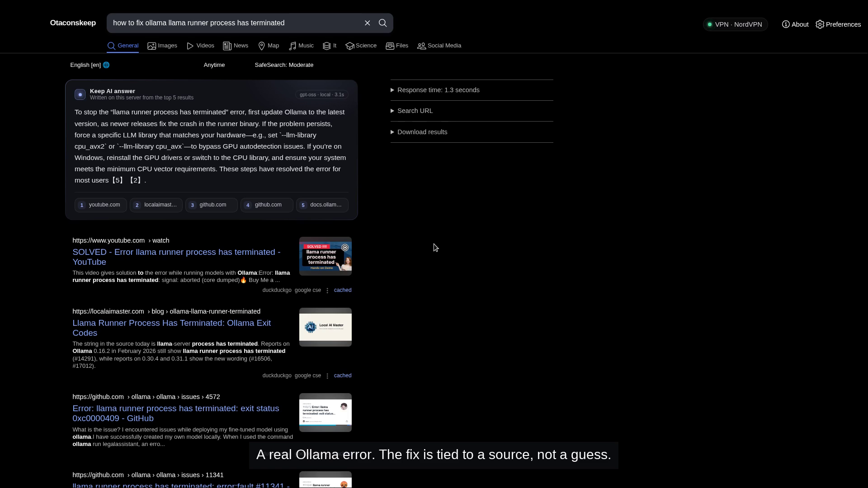The image size is (868, 488).
Task: Switch to the Videos tab
Action: pos(200,46)
